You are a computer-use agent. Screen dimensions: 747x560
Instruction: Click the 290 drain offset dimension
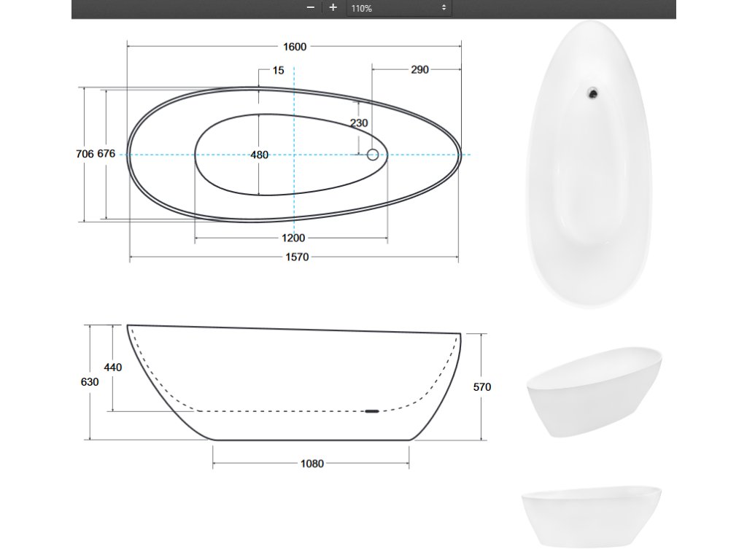[419, 70]
